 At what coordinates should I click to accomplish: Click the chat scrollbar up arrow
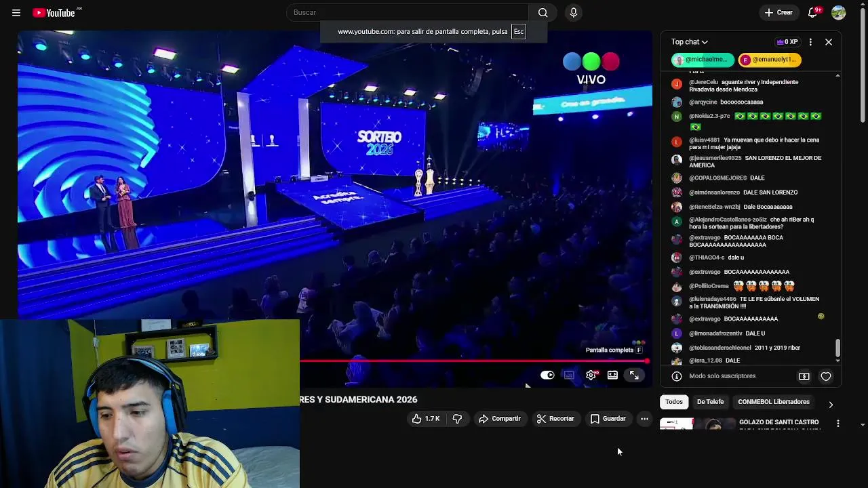(x=837, y=75)
